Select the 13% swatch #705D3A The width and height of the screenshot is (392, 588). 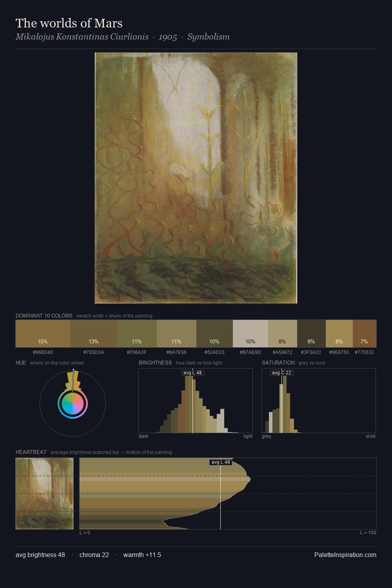[x=94, y=334]
